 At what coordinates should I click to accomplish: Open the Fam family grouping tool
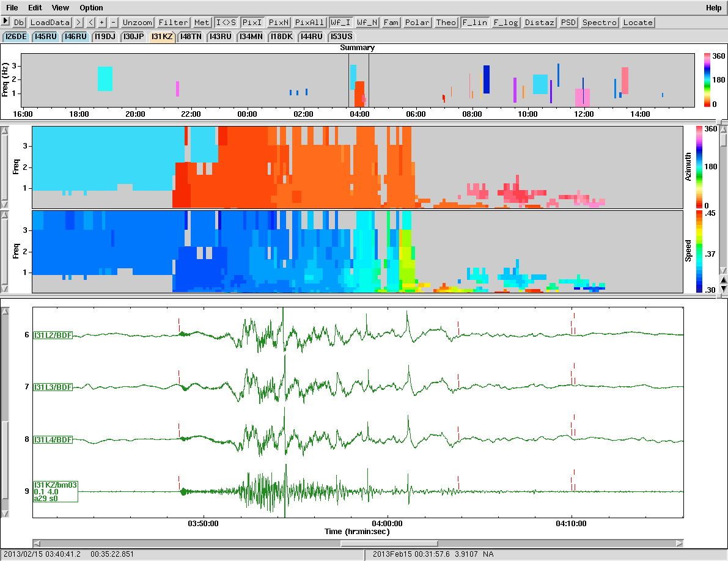click(x=391, y=22)
